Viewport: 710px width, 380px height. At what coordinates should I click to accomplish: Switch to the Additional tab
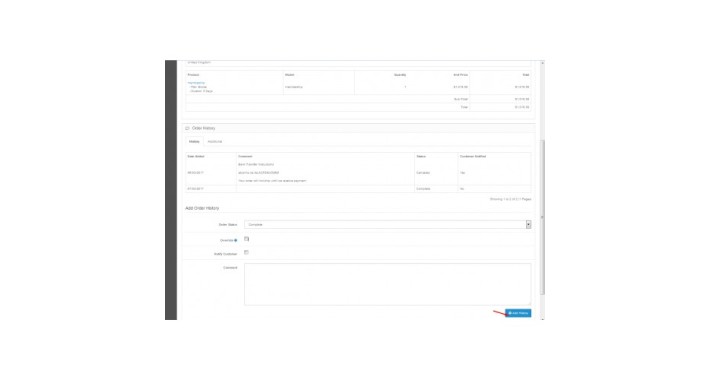pos(215,142)
